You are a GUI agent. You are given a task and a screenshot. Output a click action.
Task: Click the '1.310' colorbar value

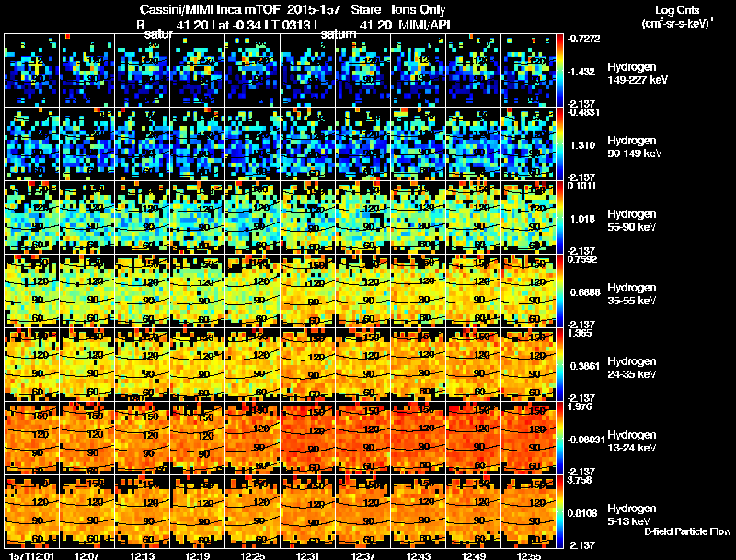582,145
